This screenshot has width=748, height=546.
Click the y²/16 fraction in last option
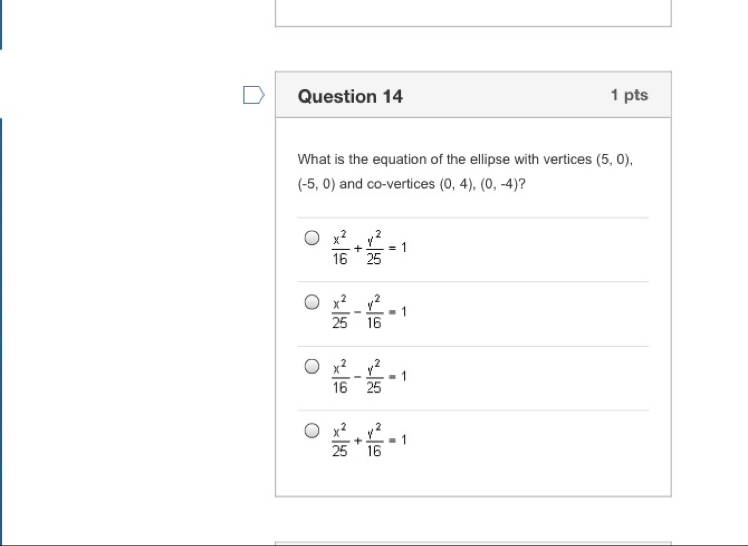(374, 440)
